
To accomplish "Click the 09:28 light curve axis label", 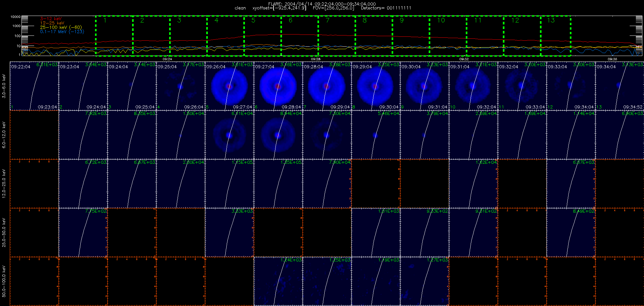I will [x=315, y=59].
